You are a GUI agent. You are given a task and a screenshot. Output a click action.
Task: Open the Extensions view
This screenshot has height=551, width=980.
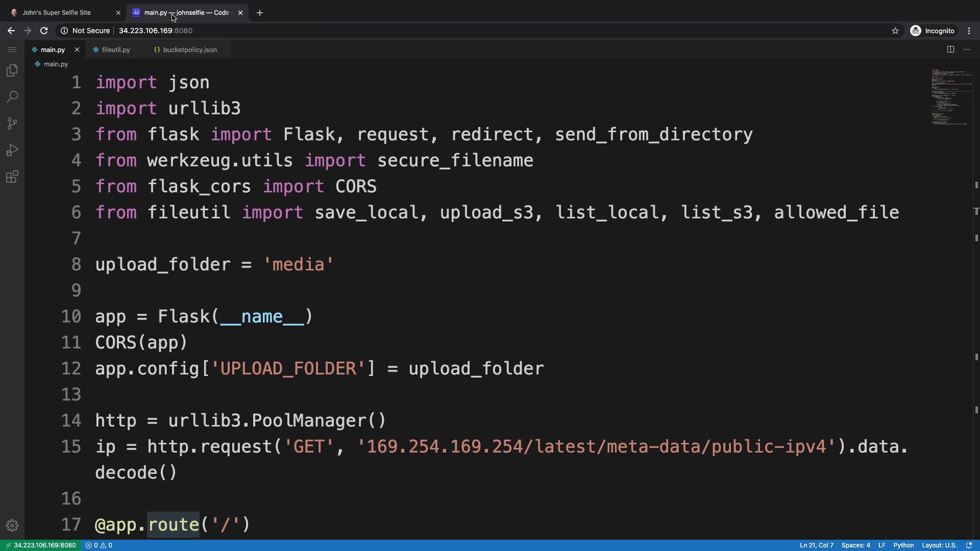[x=12, y=177]
